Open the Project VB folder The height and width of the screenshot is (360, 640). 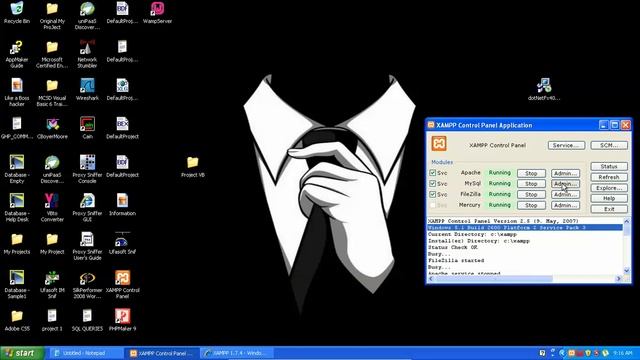pos(193,167)
